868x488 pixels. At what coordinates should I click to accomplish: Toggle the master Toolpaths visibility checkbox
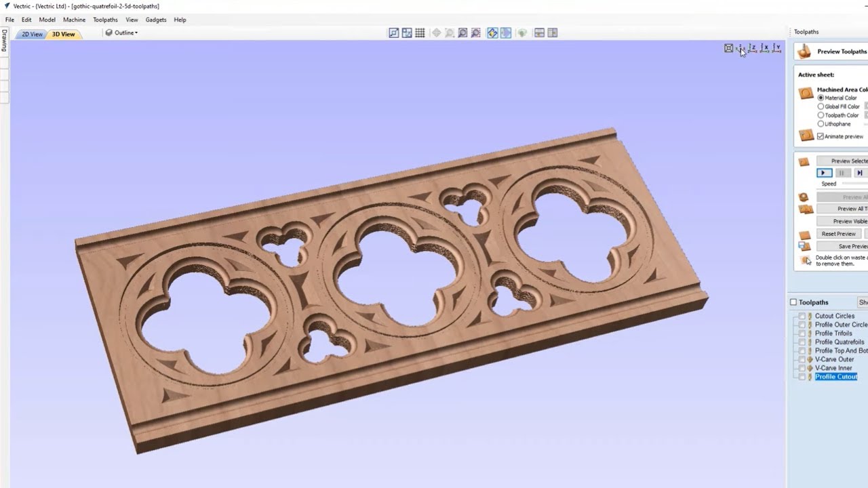pyautogui.click(x=793, y=302)
